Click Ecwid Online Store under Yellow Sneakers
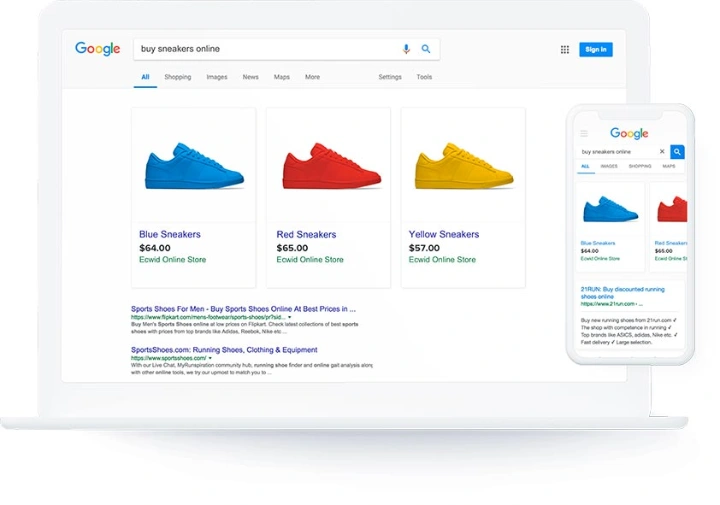 tap(442, 259)
